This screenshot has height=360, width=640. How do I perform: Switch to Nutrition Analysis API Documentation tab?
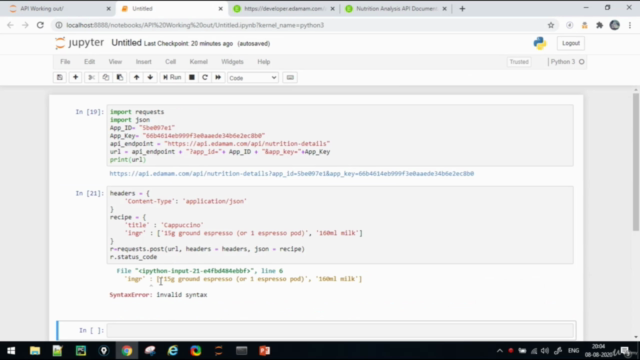pos(396,9)
